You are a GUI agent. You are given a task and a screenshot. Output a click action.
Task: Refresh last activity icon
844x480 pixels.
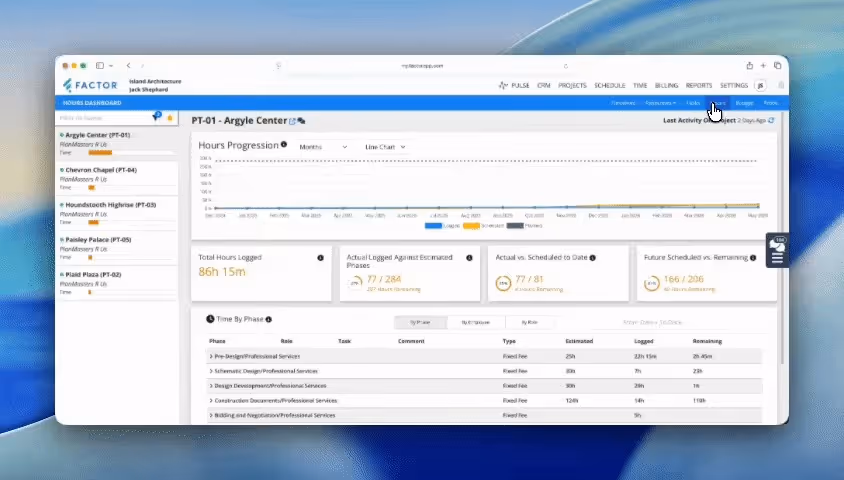pyautogui.click(x=771, y=121)
